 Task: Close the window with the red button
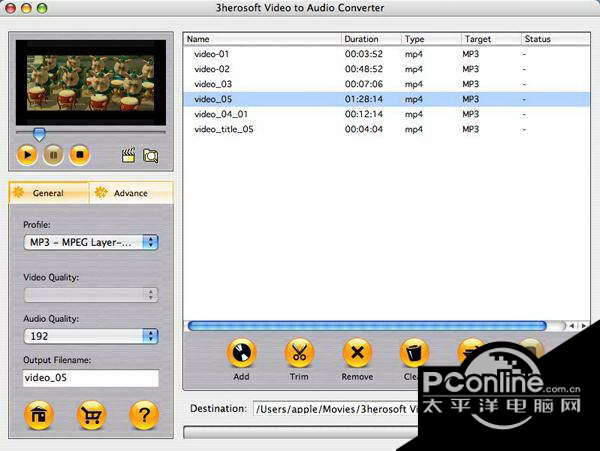click(11, 8)
